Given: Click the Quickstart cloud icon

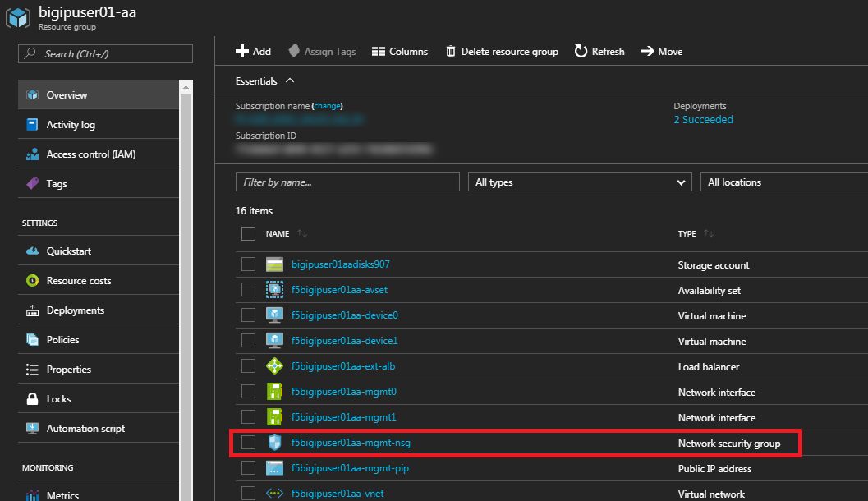Looking at the screenshot, I should (32, 250).
